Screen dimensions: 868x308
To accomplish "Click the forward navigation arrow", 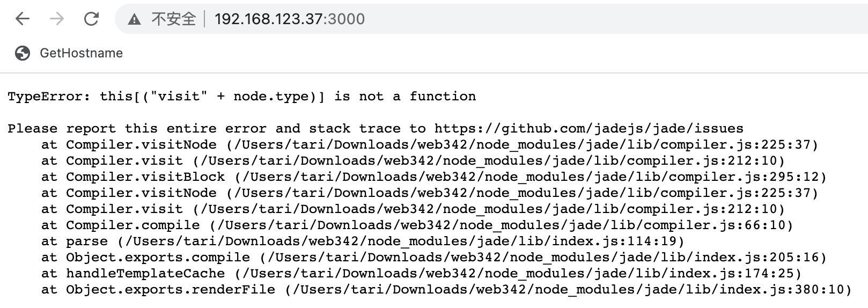I will pos(57,19).
